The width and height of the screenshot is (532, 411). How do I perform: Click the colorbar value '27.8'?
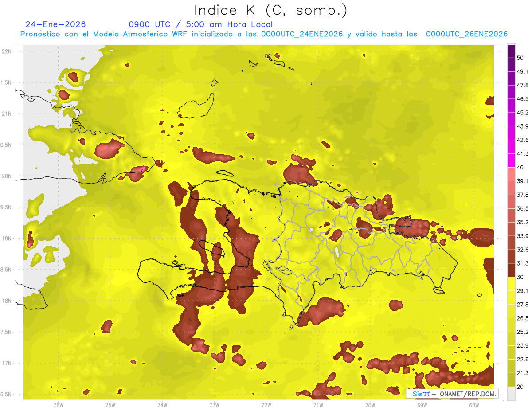pos(522,305)
